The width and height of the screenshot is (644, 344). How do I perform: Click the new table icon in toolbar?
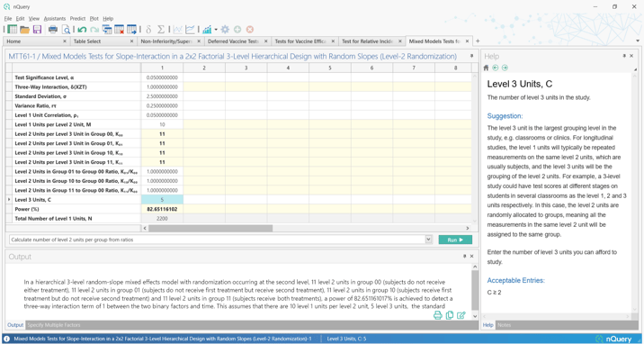point(13,29)
